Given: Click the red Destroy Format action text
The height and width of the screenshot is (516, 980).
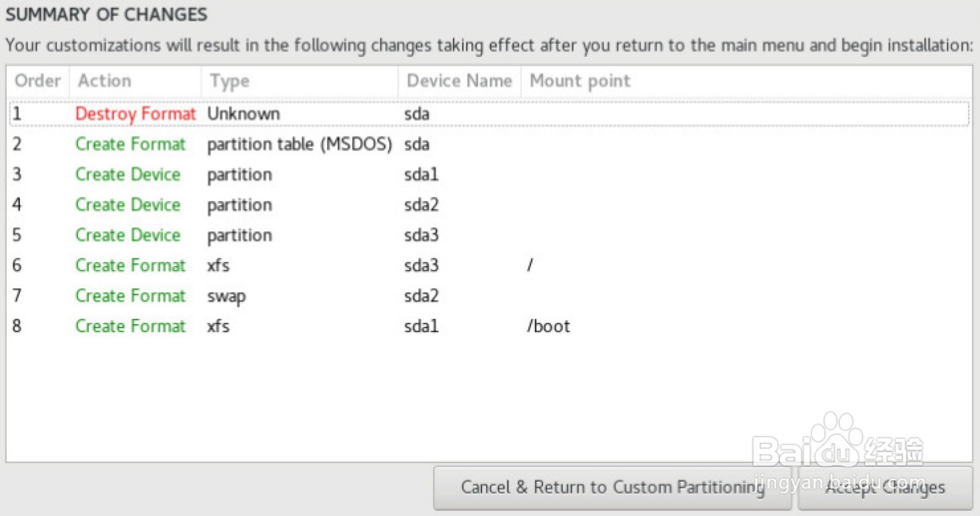Looking at the screenshot, I should 135,114.
